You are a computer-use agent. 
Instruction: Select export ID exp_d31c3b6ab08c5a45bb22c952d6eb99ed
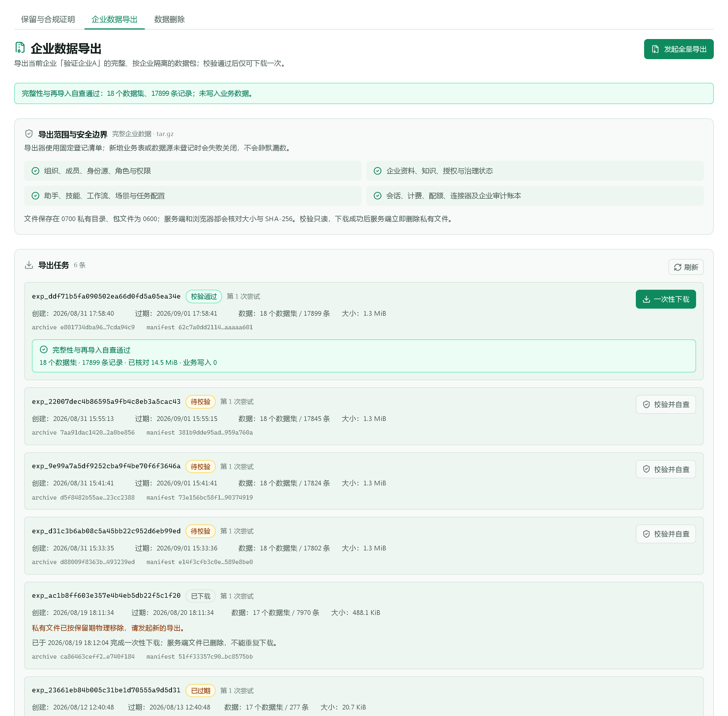tap(106, 531)
